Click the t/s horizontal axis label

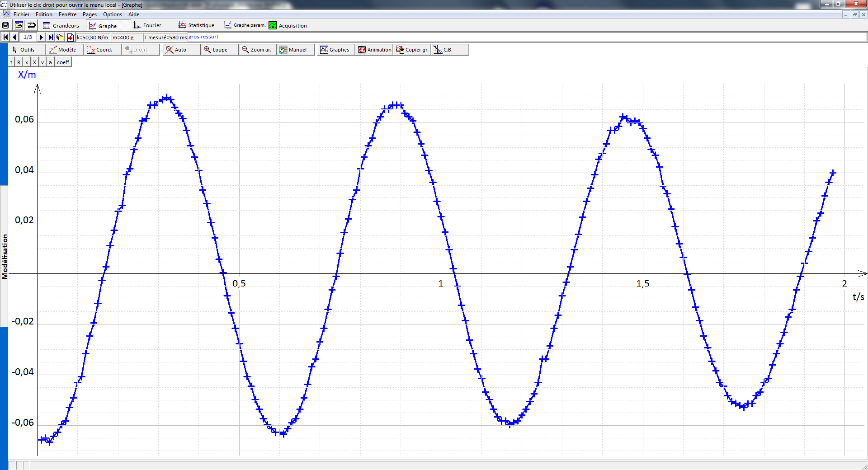(858, 297)
